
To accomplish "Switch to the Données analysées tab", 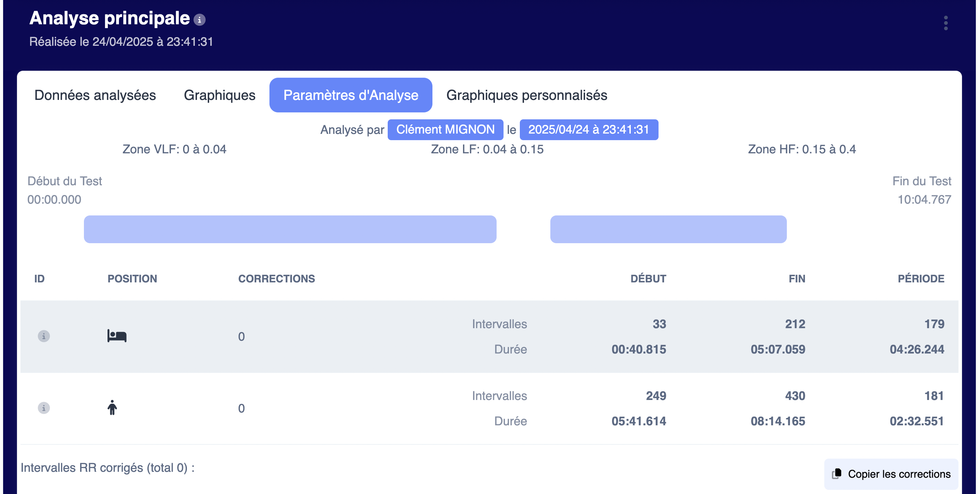I will [95, 95].
